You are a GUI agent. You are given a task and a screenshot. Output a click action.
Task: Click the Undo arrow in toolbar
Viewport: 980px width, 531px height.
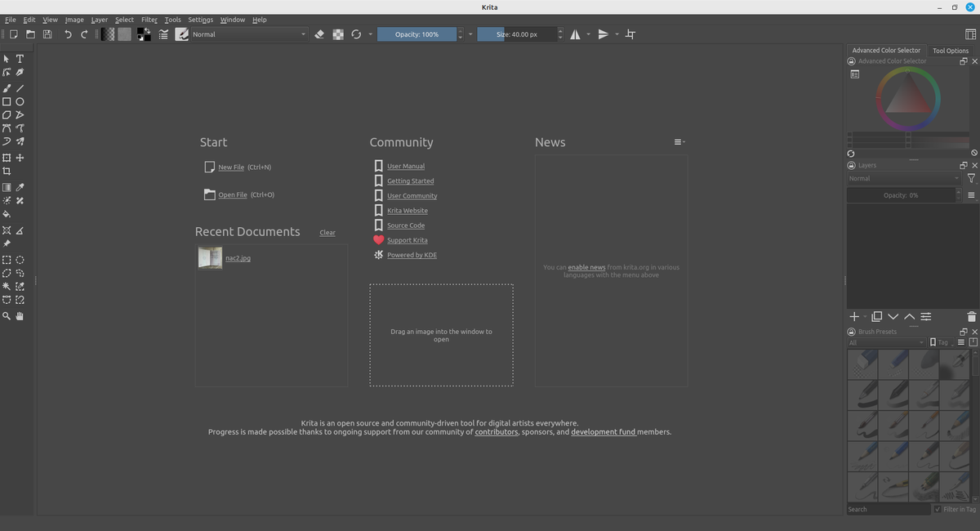point(68,34)
